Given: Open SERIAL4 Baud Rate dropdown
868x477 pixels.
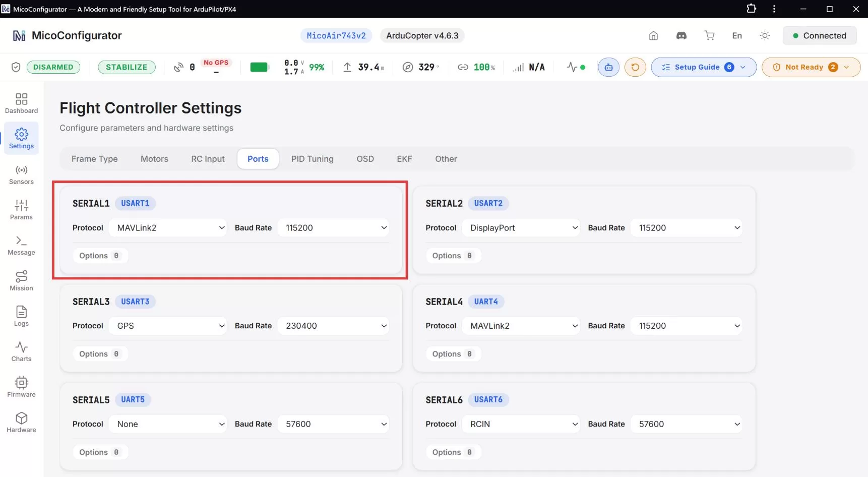Looking at the screenshot, I should click(x=687, y=326).
